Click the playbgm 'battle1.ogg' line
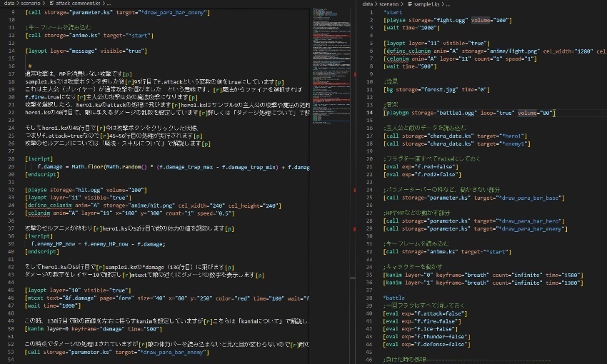607x364 pixels. pos(469,113)
